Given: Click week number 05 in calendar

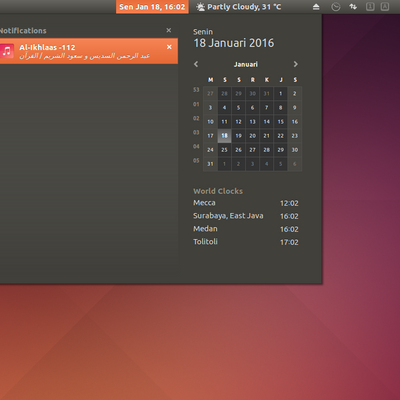Looking at the screenshot, I should point(196,161).
